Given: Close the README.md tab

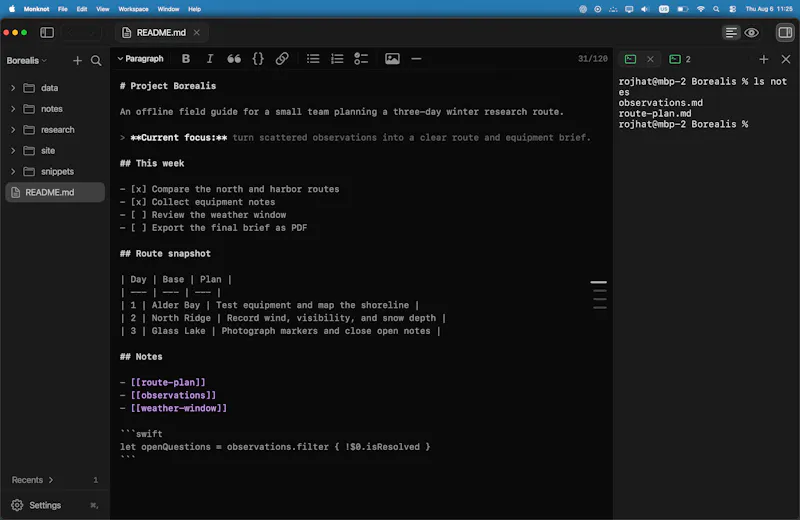Looking at the screenshot, I should point(196,33).
